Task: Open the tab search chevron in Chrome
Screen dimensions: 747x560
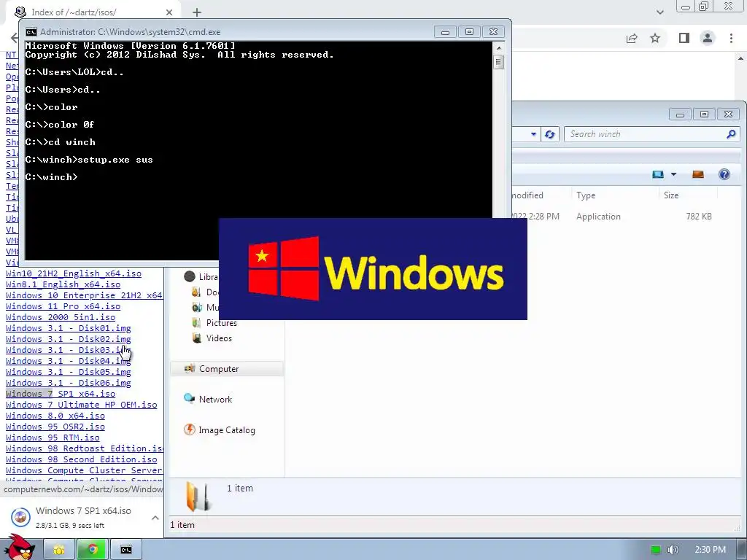Action: (659, 12)
